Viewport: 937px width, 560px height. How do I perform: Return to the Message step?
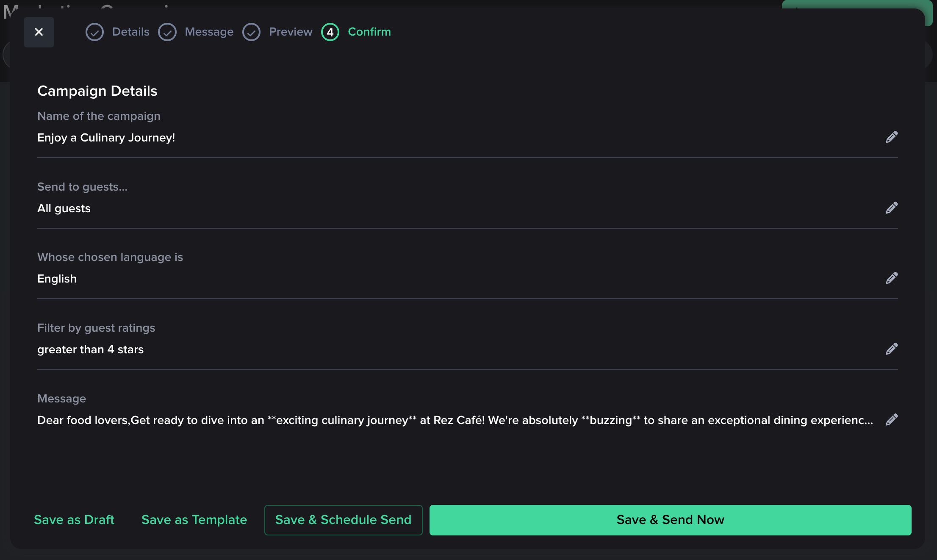tap(209, 32)
